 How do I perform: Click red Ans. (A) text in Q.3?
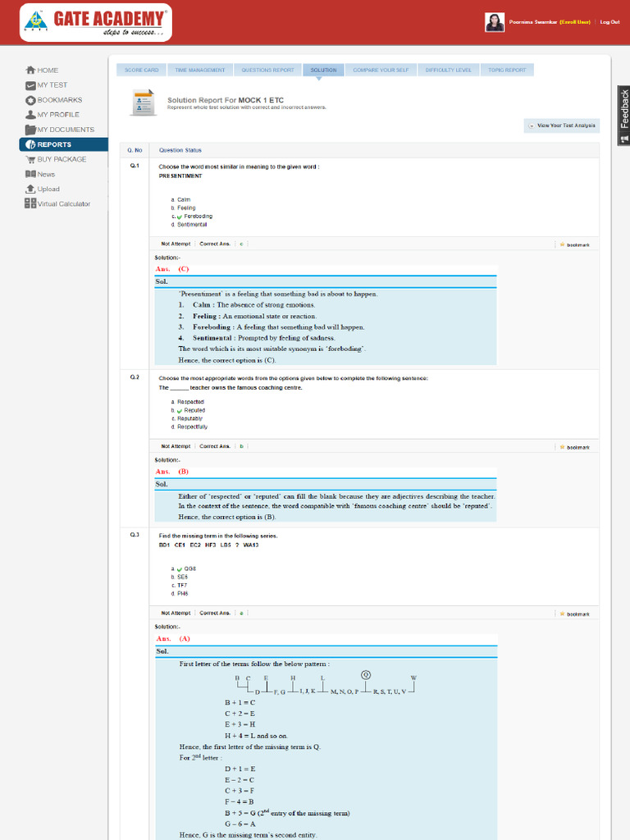coord(173,638)
